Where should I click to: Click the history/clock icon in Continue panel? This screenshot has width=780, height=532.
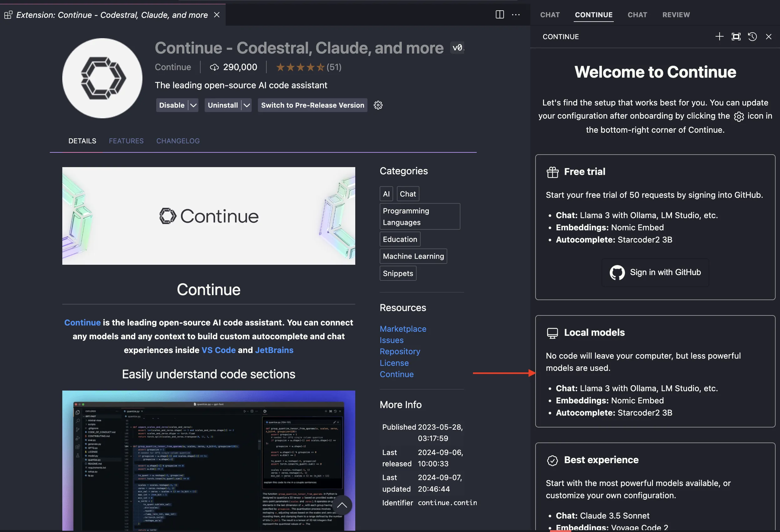click(752, 37)
